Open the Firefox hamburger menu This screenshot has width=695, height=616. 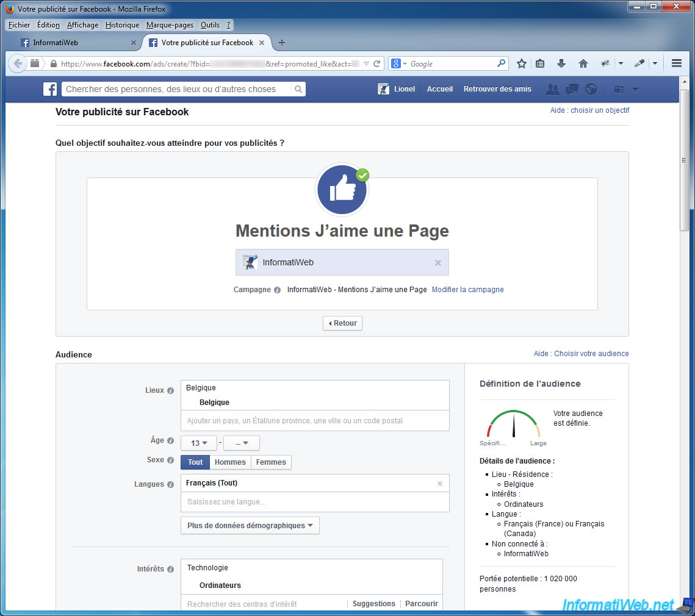(676, 63)
